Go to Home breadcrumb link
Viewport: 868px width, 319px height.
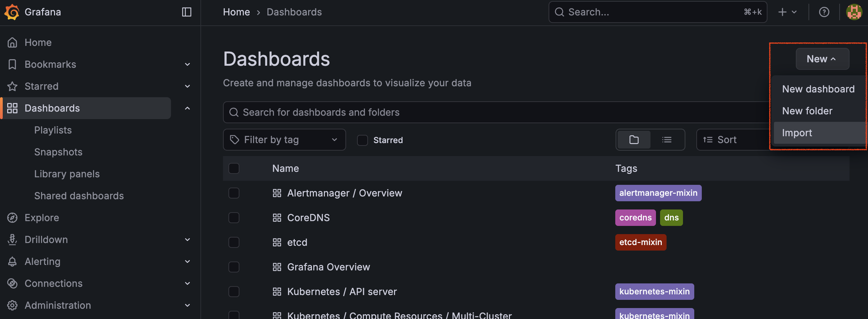coord(236,12)
